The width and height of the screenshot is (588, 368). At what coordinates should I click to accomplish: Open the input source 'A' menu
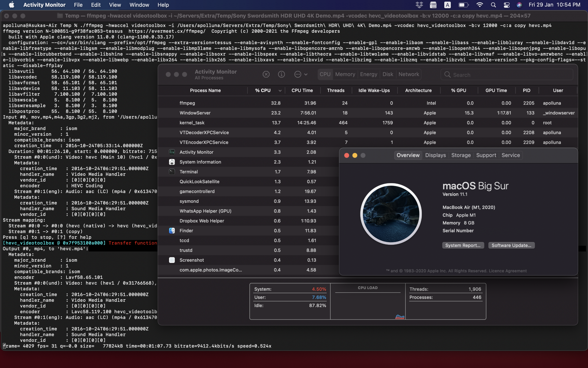pos(447,5)
